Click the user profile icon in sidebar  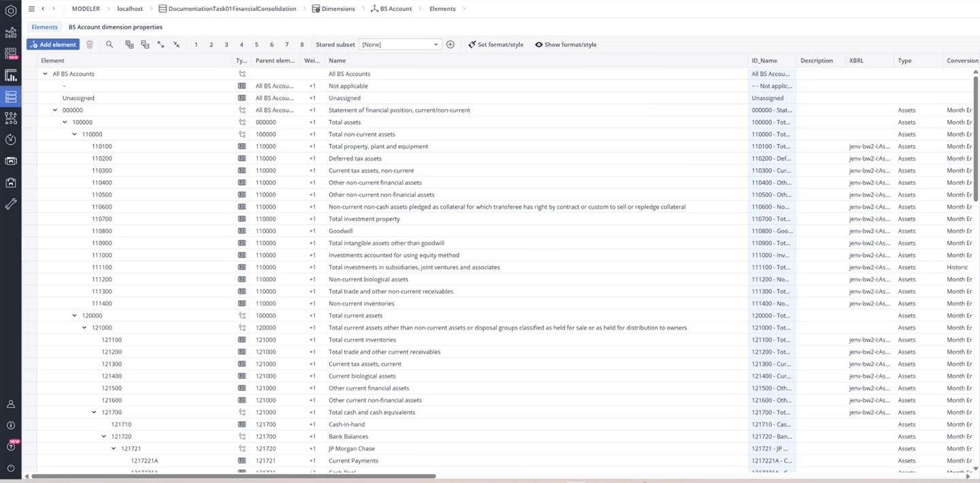pos(10,403)
